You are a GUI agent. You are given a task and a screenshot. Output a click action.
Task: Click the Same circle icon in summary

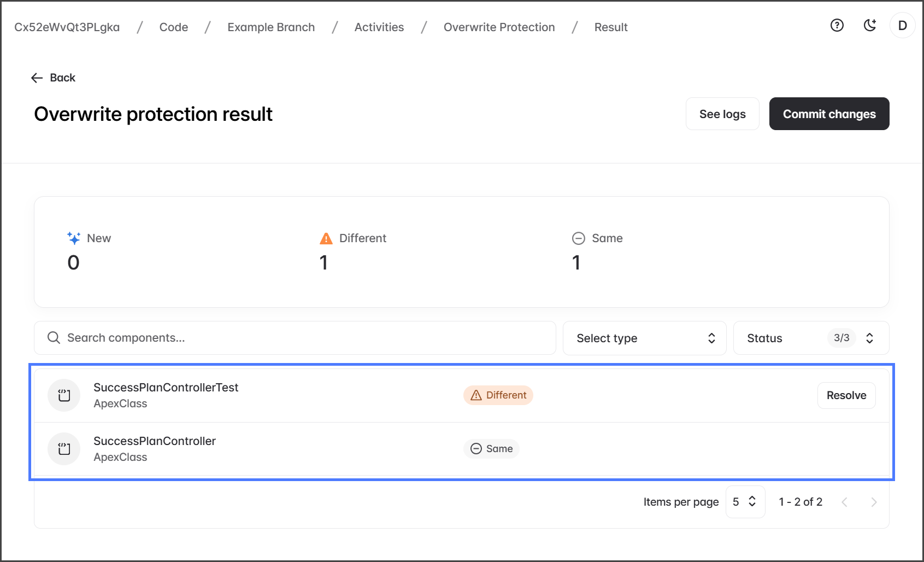[578, 238]
